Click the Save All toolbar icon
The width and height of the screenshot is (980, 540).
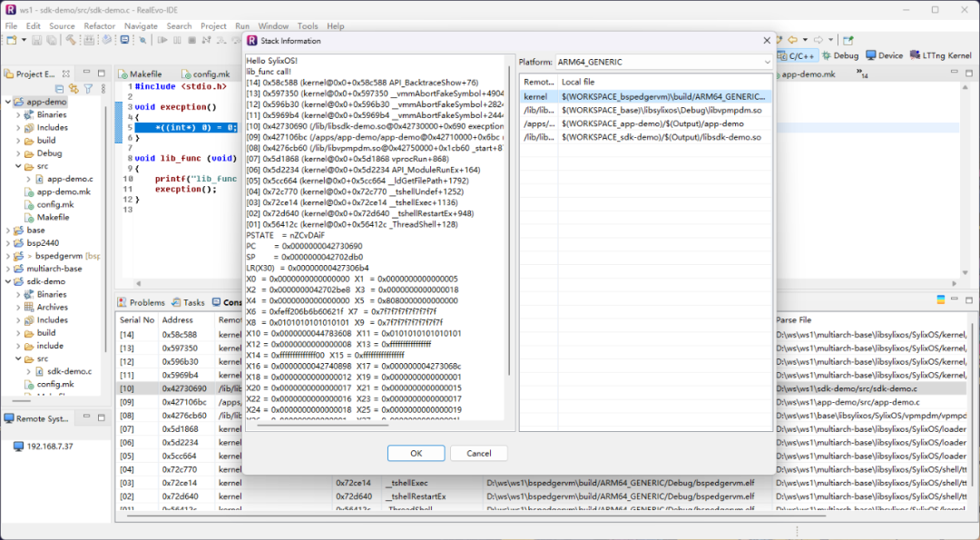click(51, 40)
